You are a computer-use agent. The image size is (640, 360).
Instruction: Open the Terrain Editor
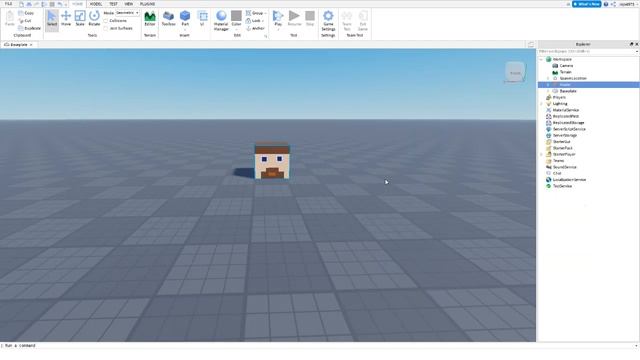(x=150, y=19)
